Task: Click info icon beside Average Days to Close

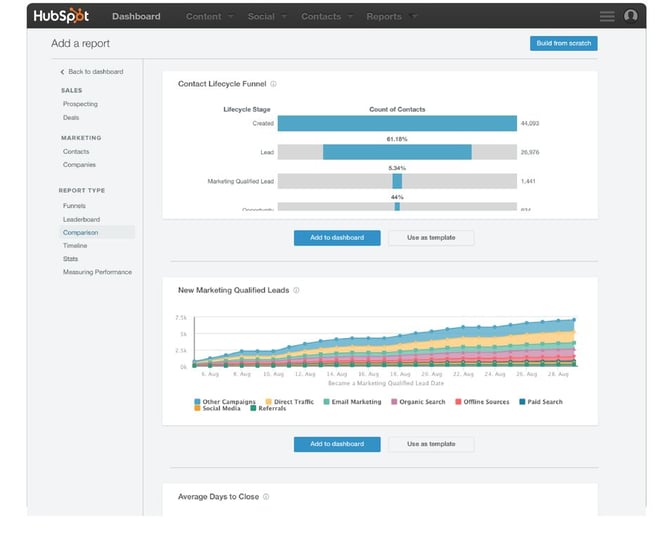Action: (x=266, y=496)
